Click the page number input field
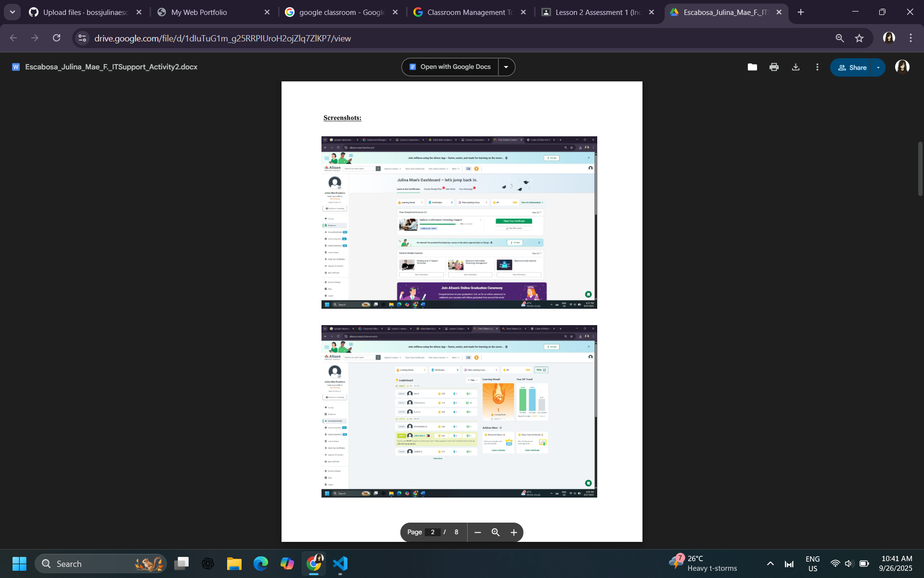 (433, 532)
